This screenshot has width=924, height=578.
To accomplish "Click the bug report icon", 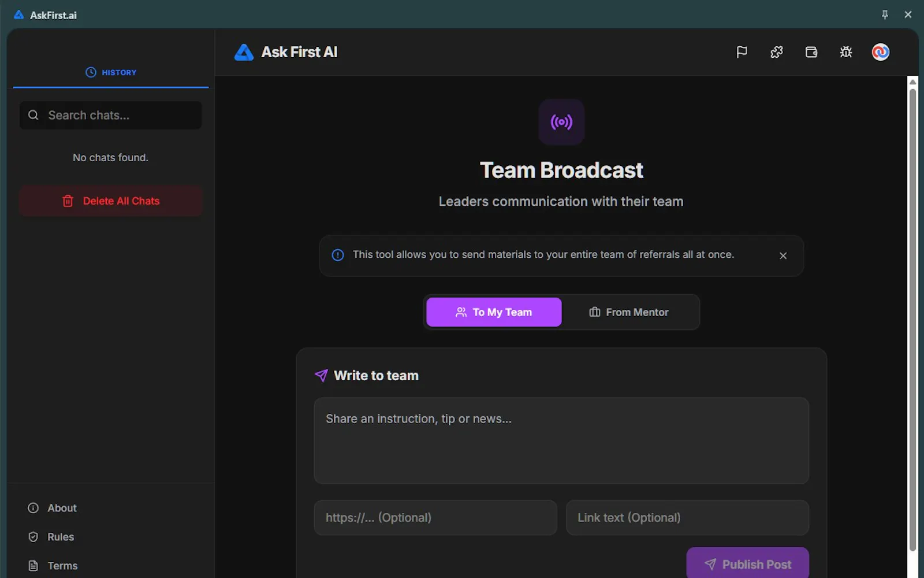I will (846, 52).
